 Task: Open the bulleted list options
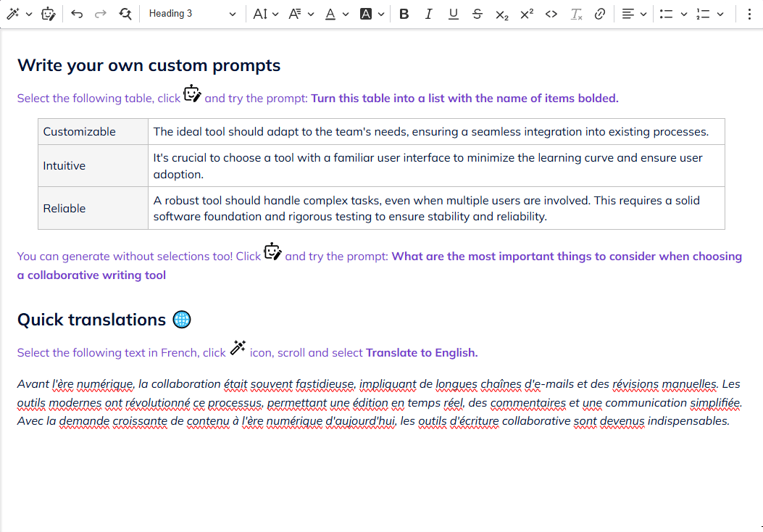pyautogui.click(x=673, y=14)
